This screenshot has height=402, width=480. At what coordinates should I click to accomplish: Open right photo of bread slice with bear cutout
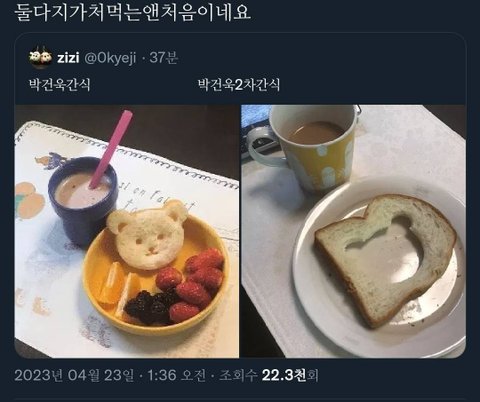point(353,231)
